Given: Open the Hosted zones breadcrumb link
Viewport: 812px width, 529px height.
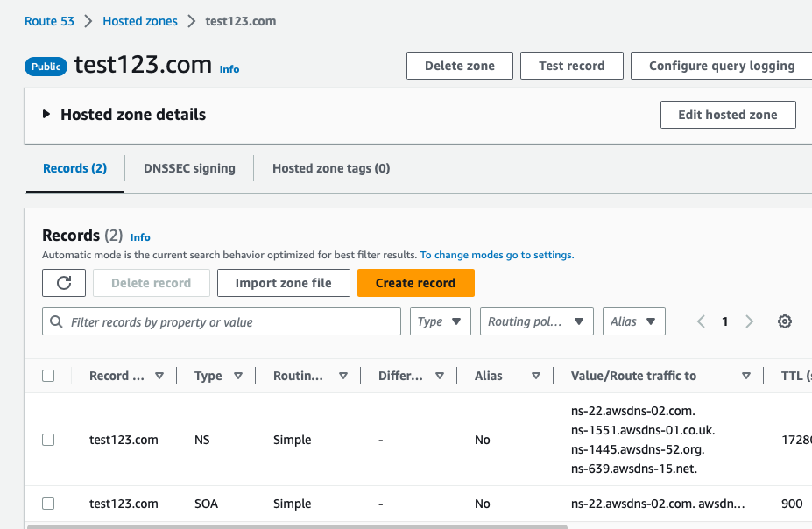Looking at the screenshot, I should 139,20.
